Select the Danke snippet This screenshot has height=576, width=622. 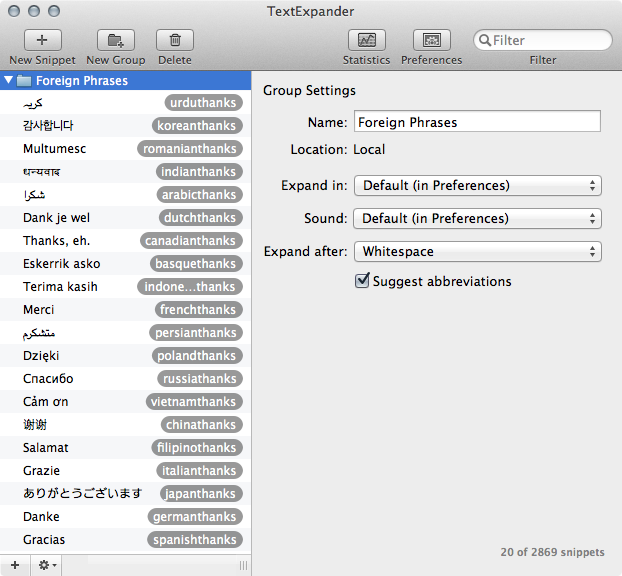click(125, 516)
